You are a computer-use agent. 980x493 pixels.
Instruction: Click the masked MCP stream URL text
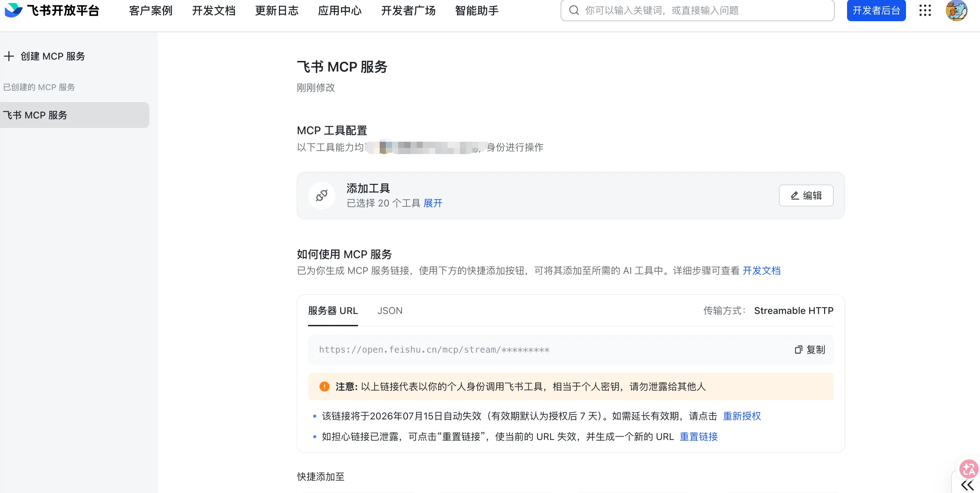(x=434, y=350)
